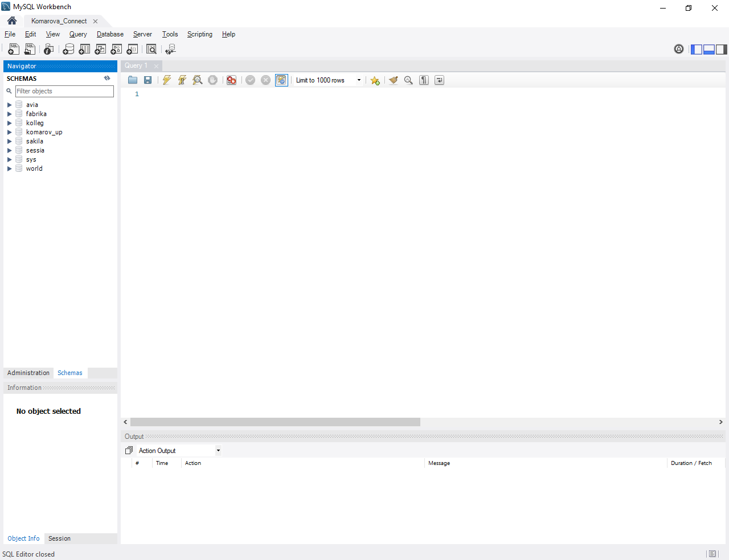Screen dimensions: 729x560
Task: Toggle display of invisible characters
Action: click(424, 80)
